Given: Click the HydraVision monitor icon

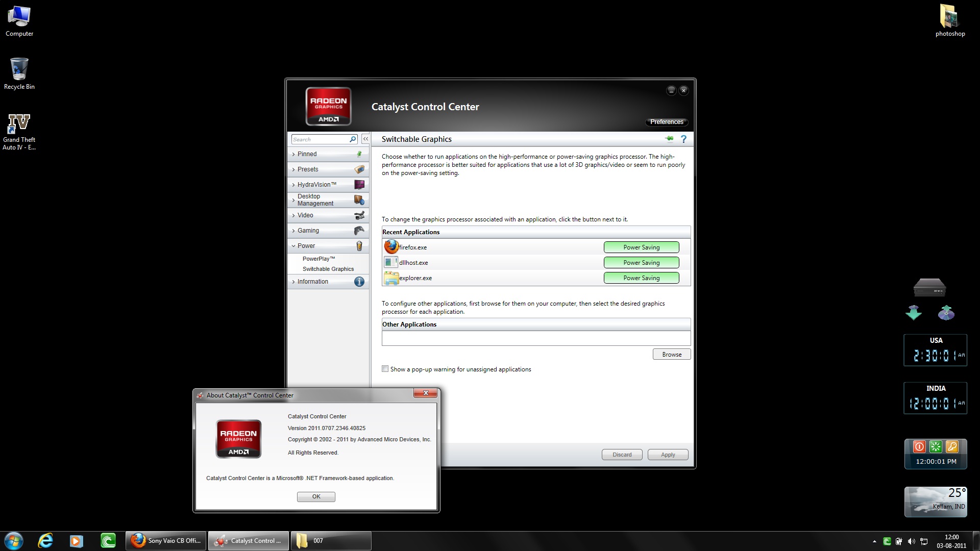Looking at the screenshot, I should click(x=359, y=184).
